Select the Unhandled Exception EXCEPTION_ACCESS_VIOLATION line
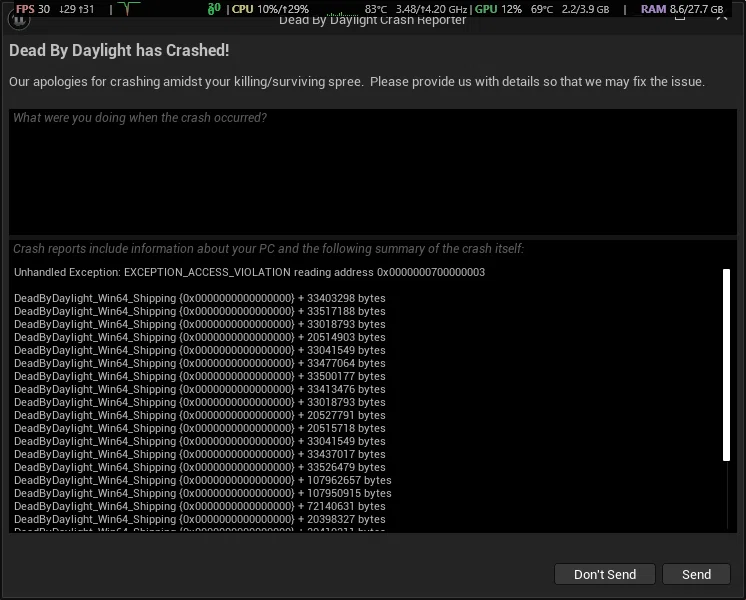This screenshot has height=600, width=746. tap(249, 272)
